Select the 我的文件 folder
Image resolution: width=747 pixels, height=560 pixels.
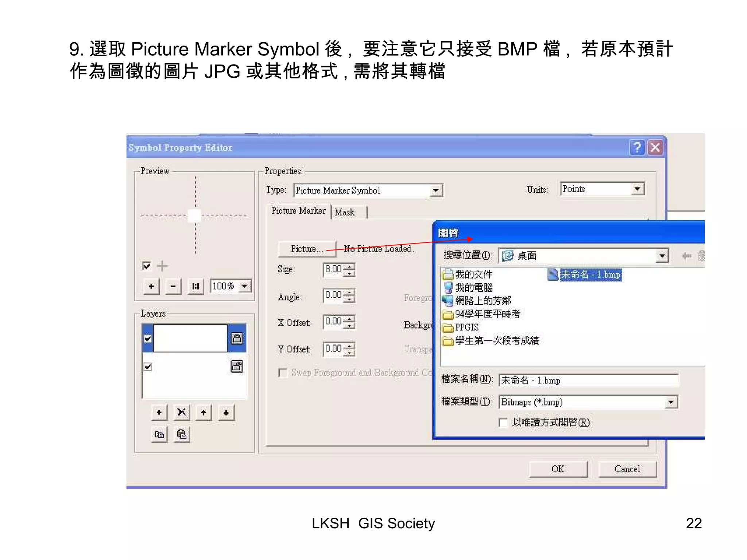(467, 274)
